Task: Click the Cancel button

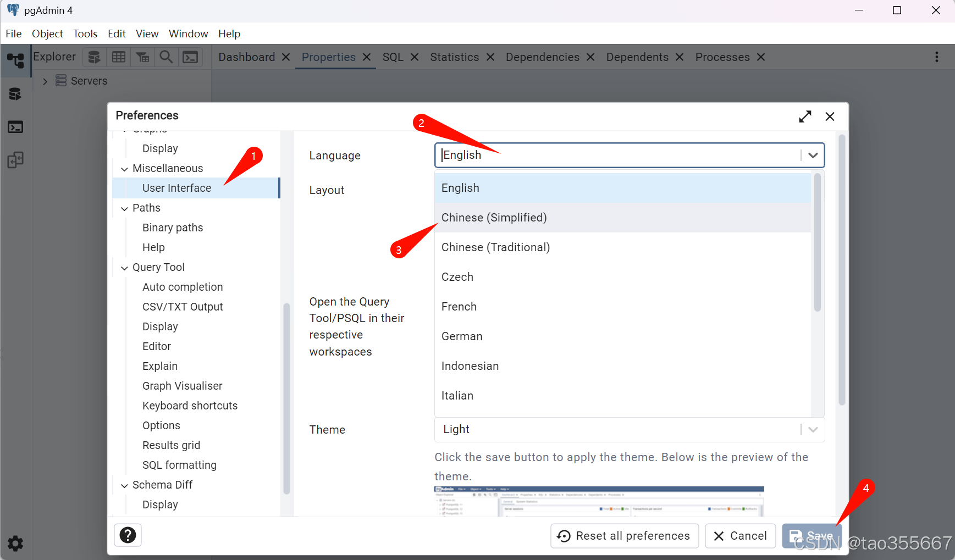Action: 741,536
